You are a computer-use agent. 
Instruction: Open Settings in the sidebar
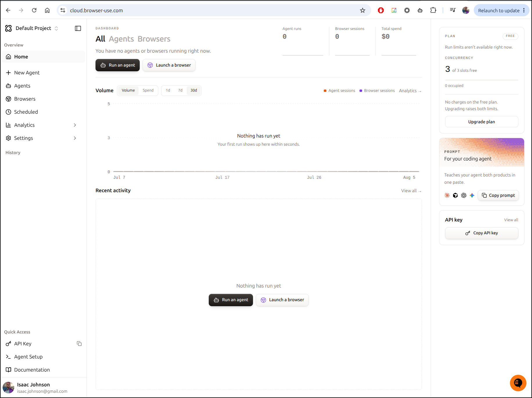44,138
